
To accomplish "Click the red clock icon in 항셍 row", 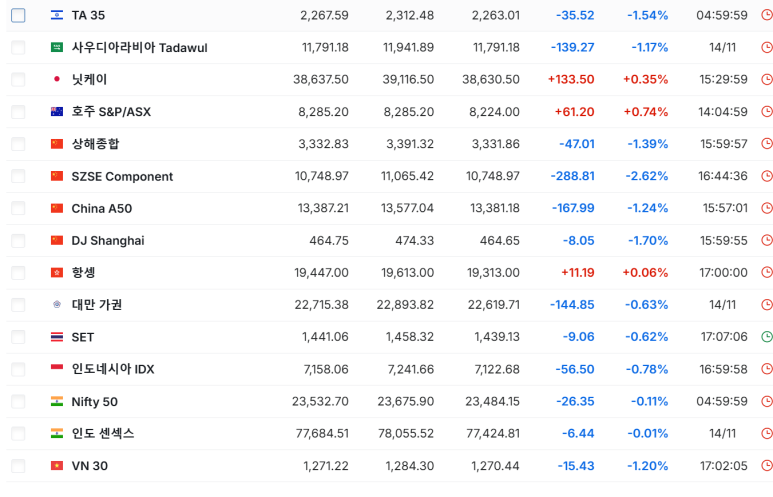I will tap(767, 272).
